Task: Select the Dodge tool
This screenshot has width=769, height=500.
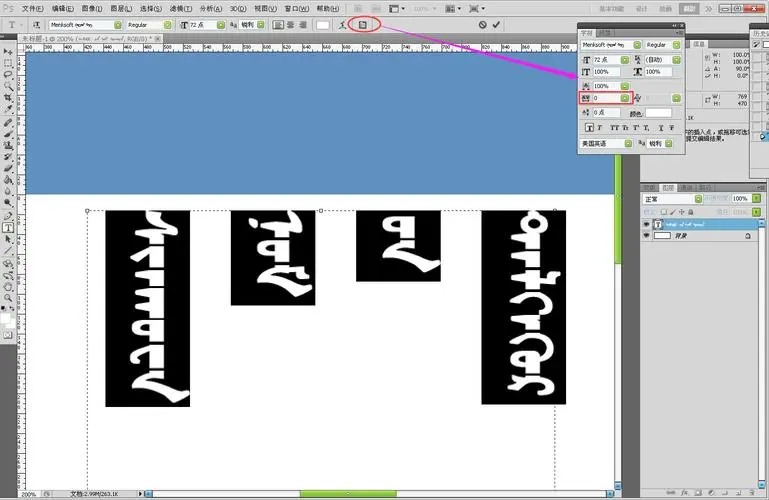Action: [x=8, y=203]
